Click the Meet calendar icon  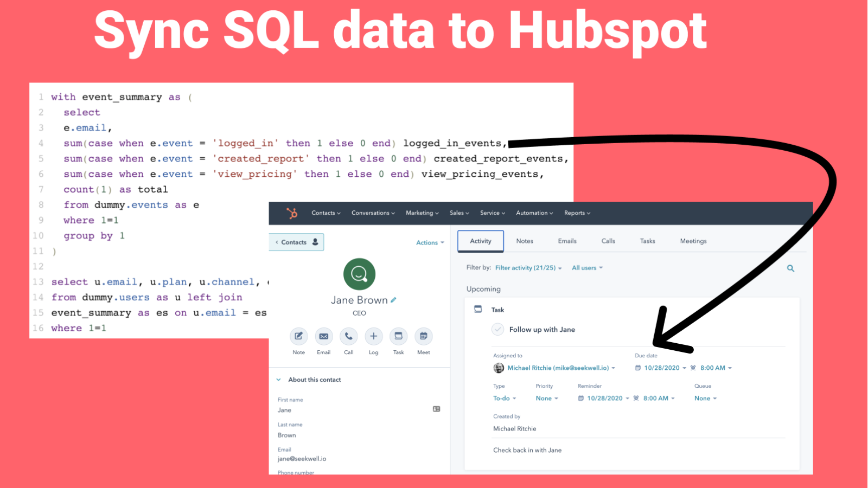point(424,336)
